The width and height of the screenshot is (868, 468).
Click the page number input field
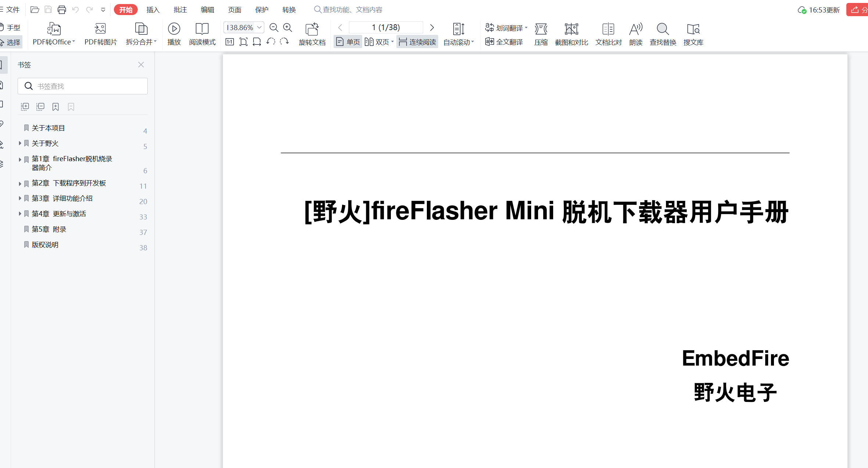pyautogui.click(x=386, y=28)
